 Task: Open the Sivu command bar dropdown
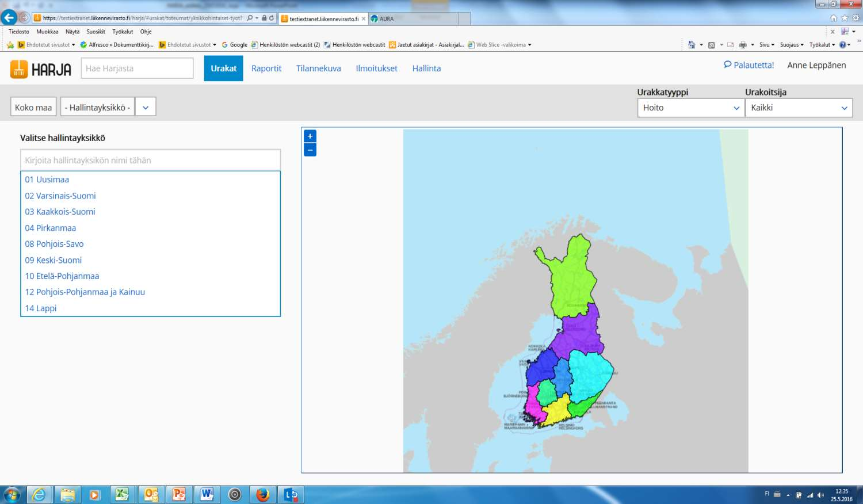(x=767, y=45)
